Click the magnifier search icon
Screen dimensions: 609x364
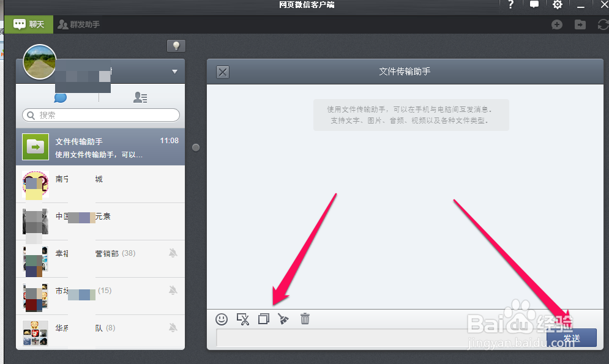pos(31,115)
